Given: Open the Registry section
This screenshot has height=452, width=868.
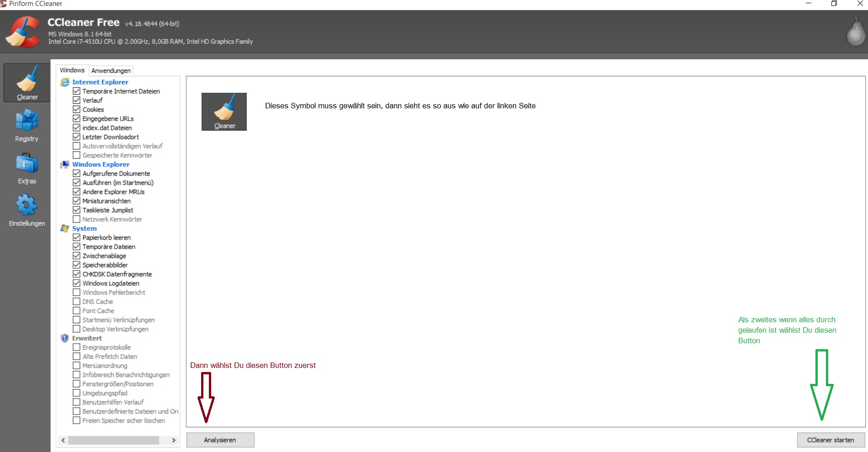Looking at the screenshot, I should pos(27,125).
